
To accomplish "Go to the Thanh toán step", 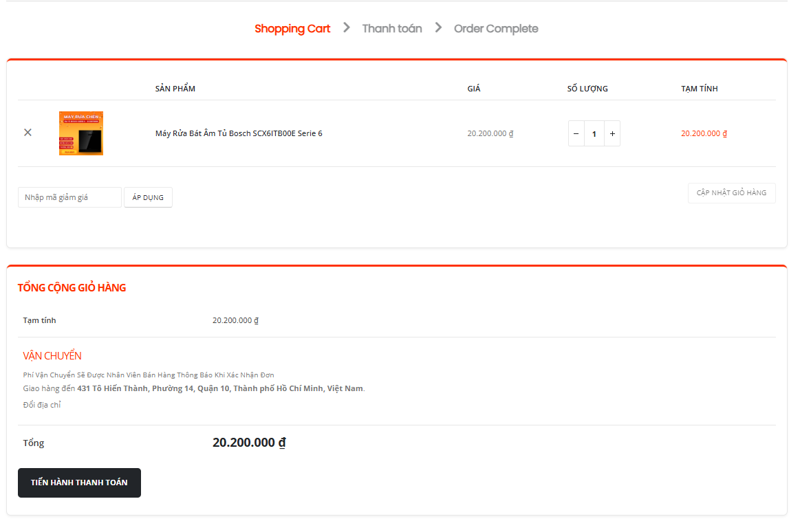I will coord(392,29).
